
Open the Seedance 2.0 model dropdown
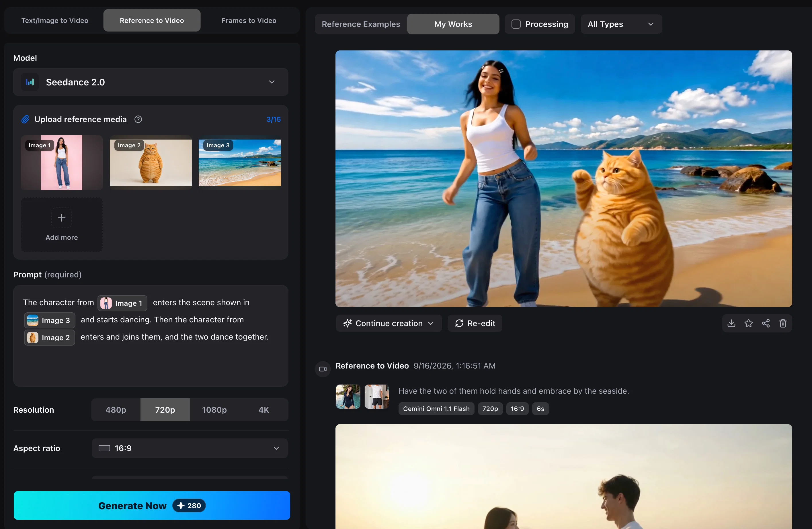pos(151,82)
